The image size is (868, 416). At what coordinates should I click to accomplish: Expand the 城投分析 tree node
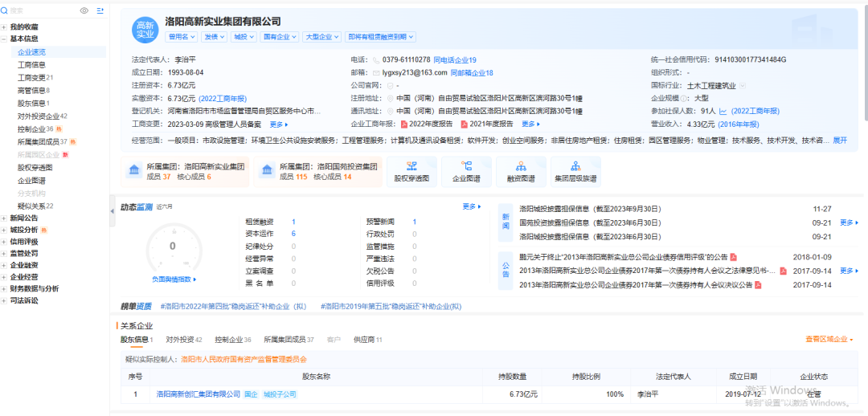coord(4,230)
